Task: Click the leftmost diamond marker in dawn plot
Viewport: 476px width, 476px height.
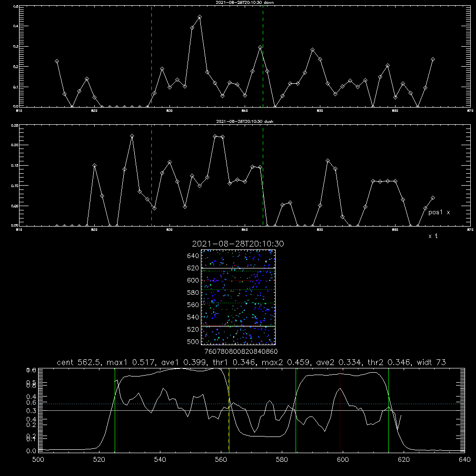Action: pyautogui.click(x=57, y=61)
